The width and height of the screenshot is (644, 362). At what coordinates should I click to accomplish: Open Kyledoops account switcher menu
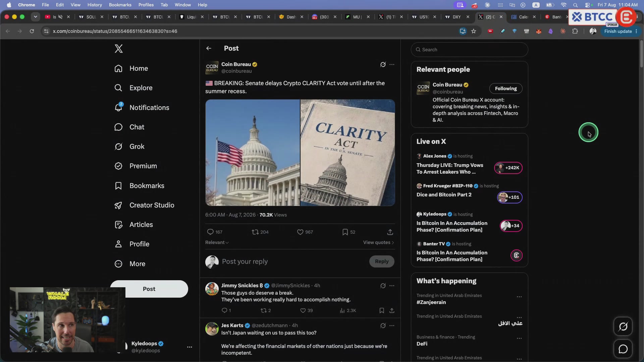(x=190, y=347)
